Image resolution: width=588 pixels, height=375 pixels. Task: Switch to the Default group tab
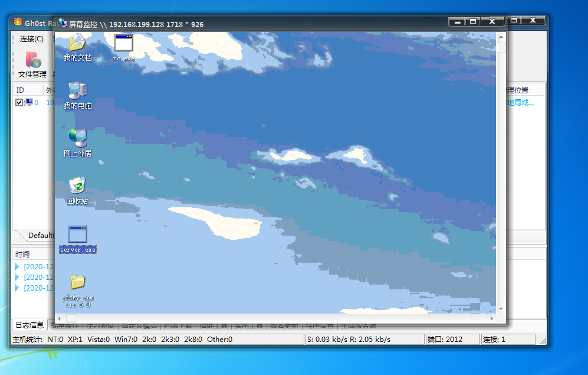[40, 236]
